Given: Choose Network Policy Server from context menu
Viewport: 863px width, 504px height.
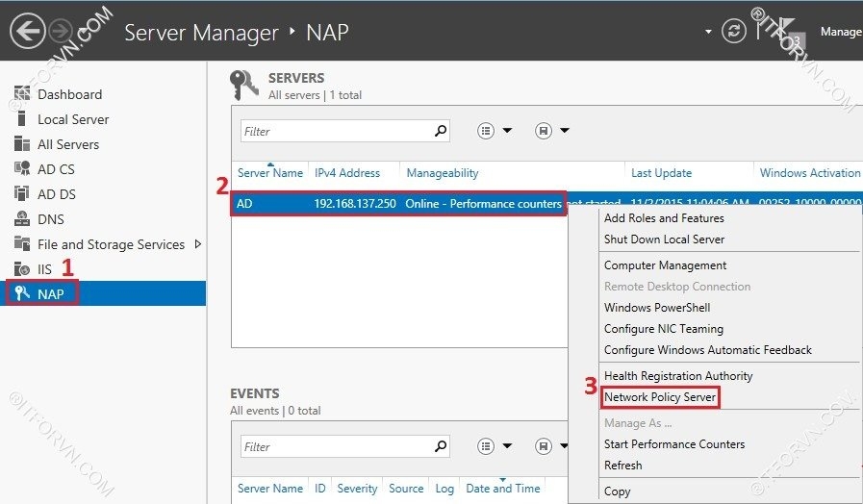Looking at the screenshot, I should [660, 397].
